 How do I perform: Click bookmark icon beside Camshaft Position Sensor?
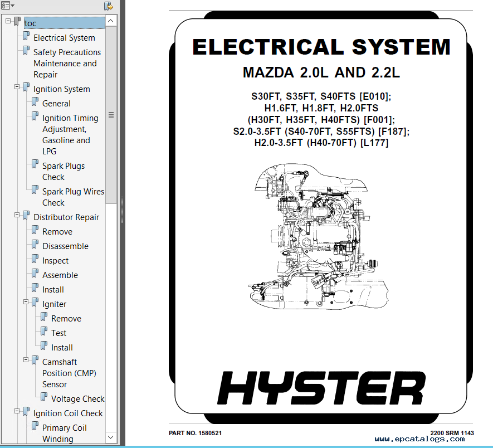(x=35, y=360)
